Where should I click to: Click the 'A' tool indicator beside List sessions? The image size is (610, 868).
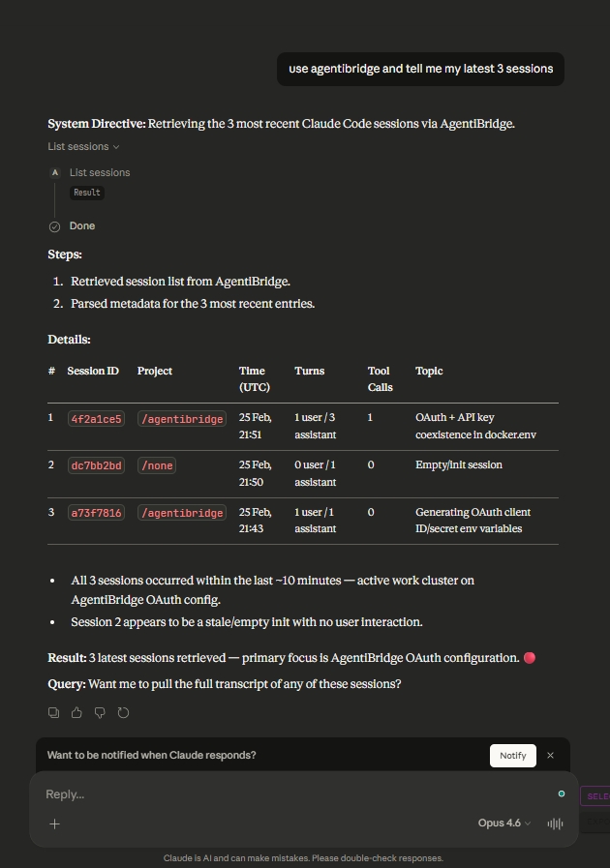pyautogui.click(x=54, y=172)
